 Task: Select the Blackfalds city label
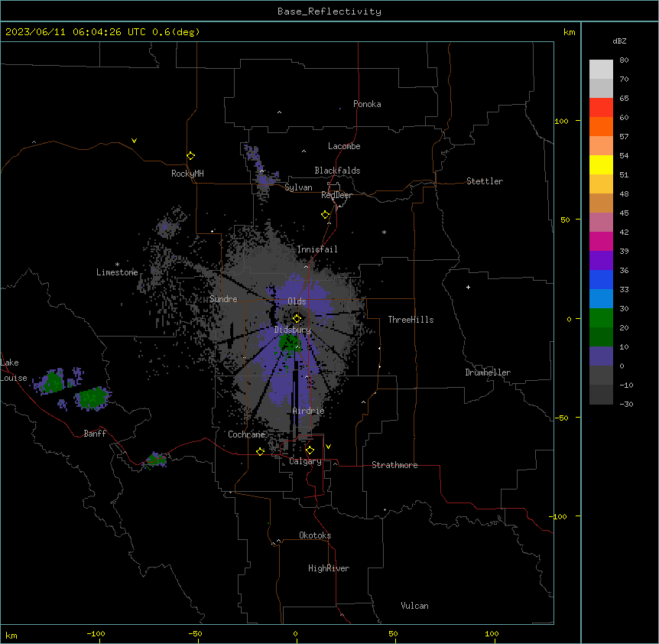tap(337, 171)
